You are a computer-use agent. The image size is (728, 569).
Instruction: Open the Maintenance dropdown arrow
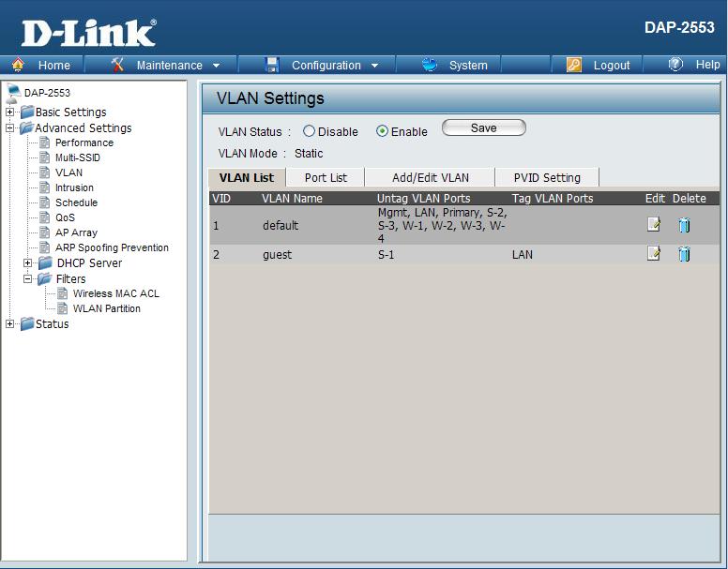pos(216,66)
